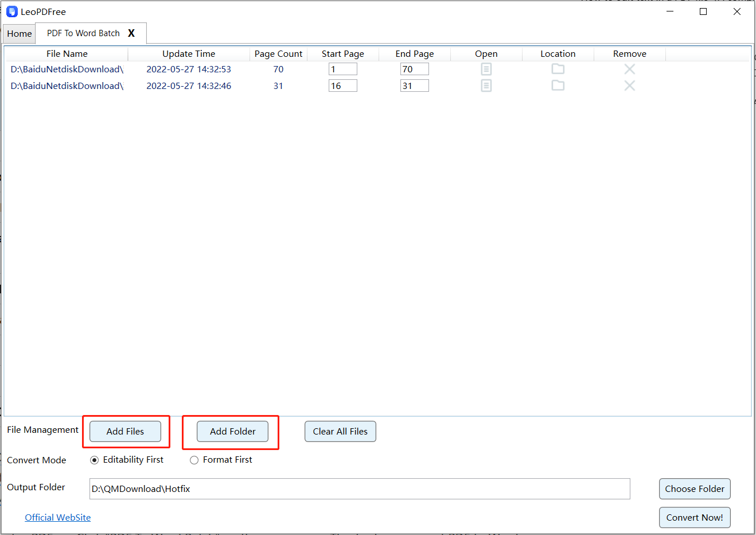This screenshot has width=756, height=535.
Task: Remove the 31-page file from list
Action: (629, 86)
